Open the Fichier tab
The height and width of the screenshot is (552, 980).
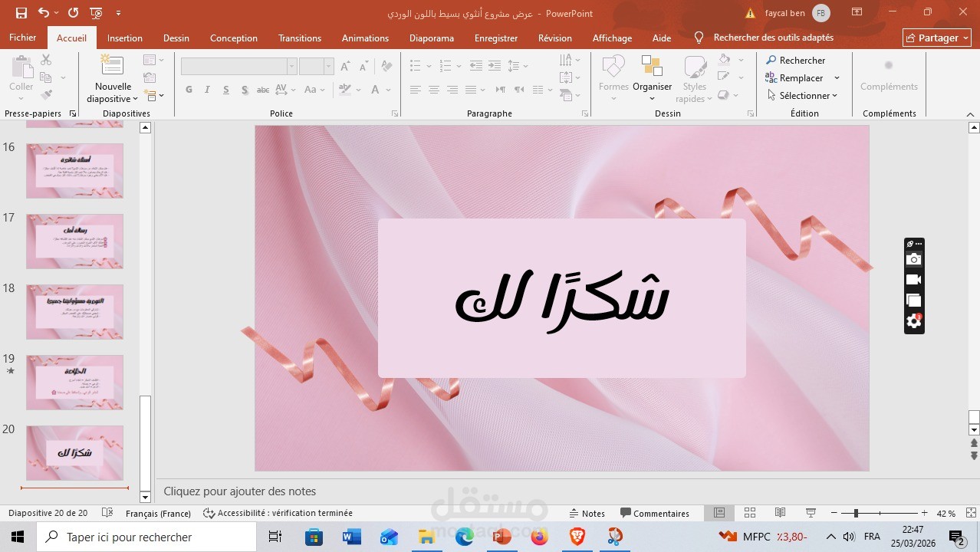[23, 38]
